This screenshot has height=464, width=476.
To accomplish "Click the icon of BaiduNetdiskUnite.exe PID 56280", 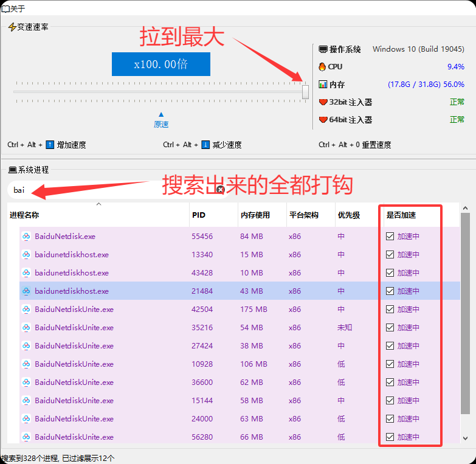I will [26, 437].
